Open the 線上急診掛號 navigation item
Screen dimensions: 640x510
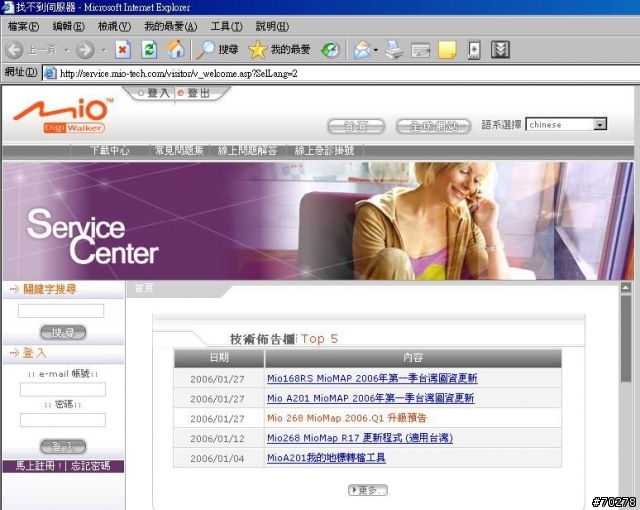[x=324, y=151]
